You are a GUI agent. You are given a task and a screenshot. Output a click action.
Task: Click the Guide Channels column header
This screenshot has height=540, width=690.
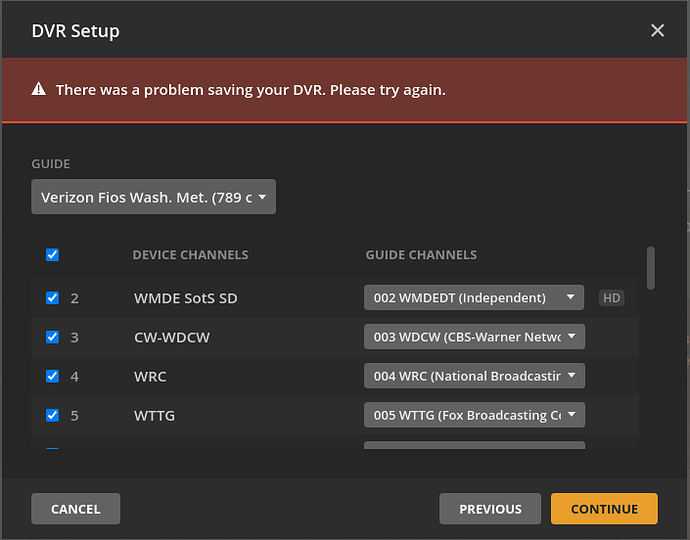[421, 255]
